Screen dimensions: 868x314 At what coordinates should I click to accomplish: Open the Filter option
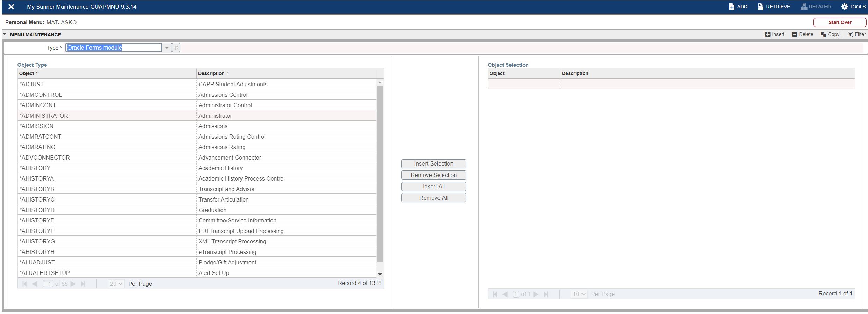click(x=851, y=34)
